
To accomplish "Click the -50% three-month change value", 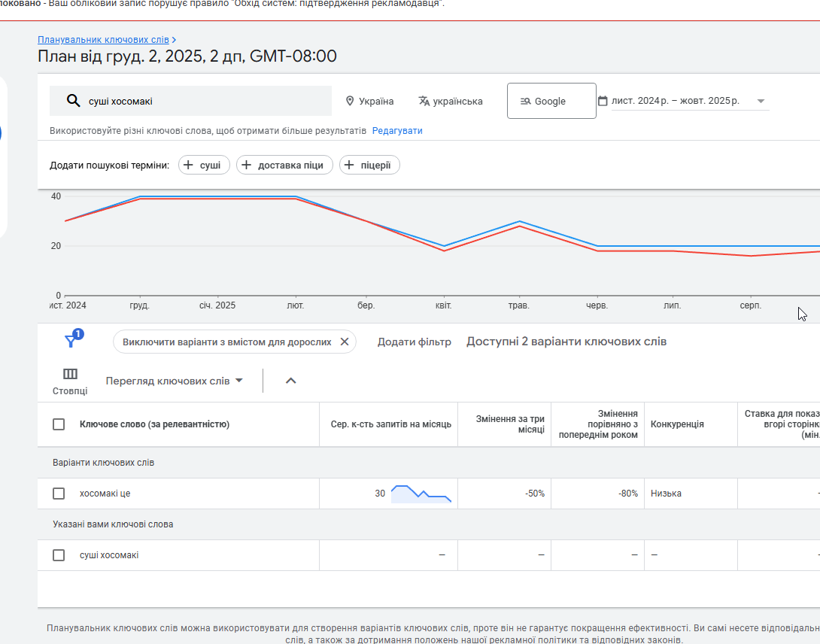I will coord(534,494).
